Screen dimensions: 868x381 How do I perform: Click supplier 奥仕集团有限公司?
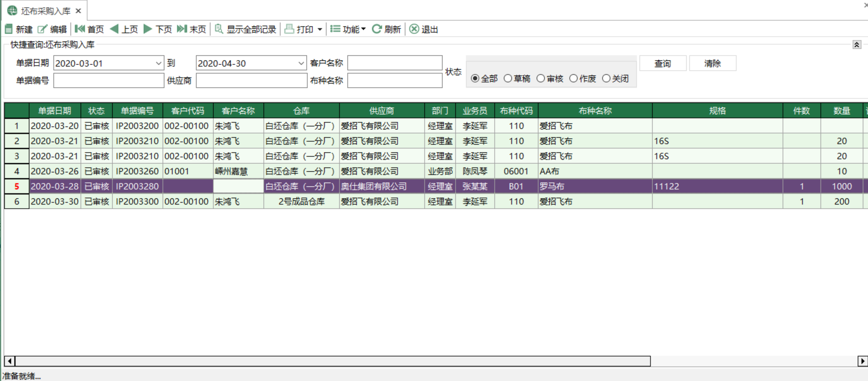(x=382, y=187)
